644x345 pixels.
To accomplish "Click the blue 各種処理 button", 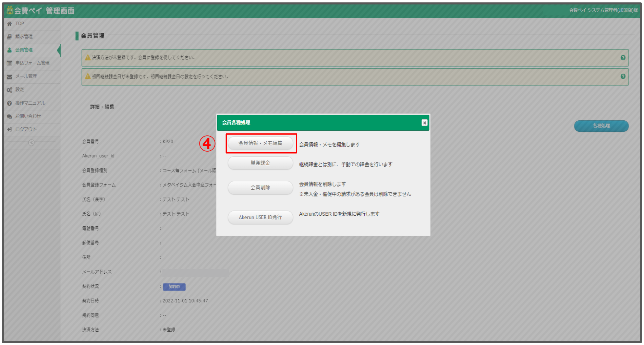I will (x=601, y=126).
